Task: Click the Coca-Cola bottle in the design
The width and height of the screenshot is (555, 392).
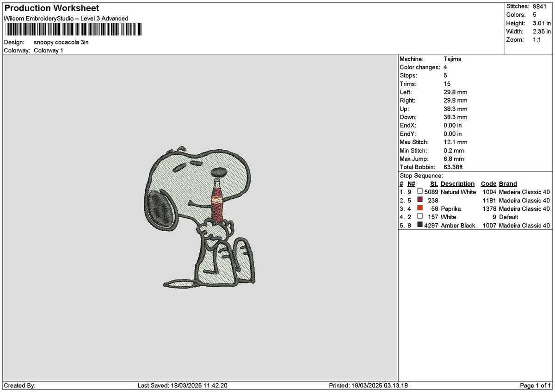Action: pyautogui.click(x=218, y=199)
